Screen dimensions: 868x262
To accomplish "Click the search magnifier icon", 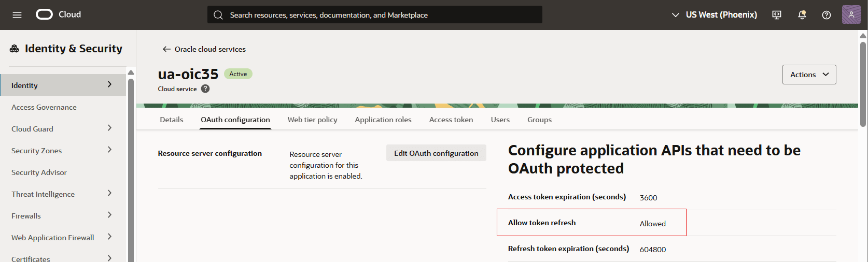I will point(218,15).
